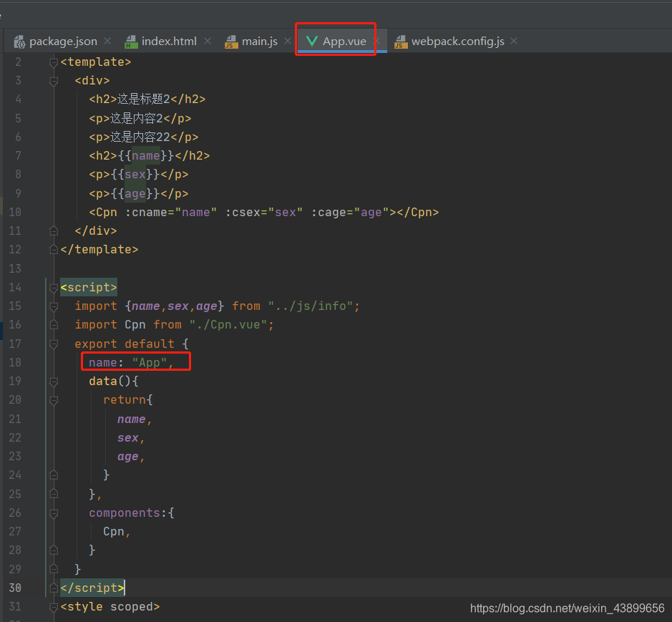
Task: Click the main.js file icon
Action: click(x=231, y=42)
